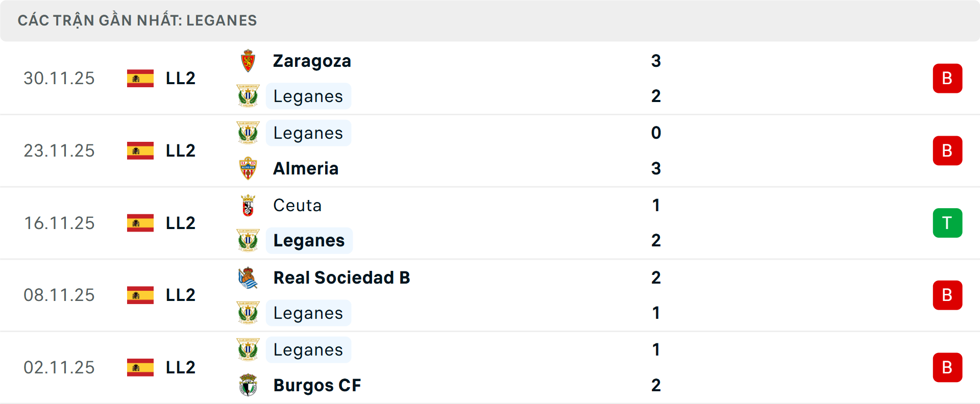Click Spain flag on the 02.11.25 row
Image resolution: width=980 pixels, height=404 pixels.
click(x=140, y=367)
